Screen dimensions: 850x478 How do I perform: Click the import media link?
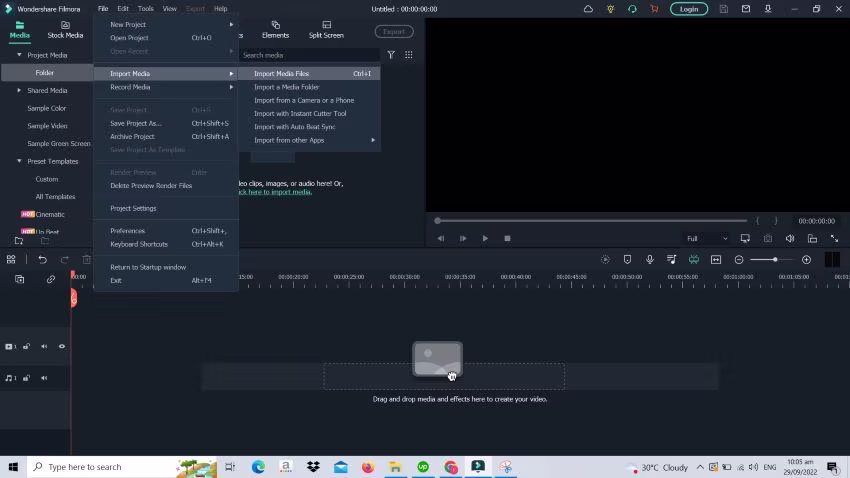click(x=275, y=192)
